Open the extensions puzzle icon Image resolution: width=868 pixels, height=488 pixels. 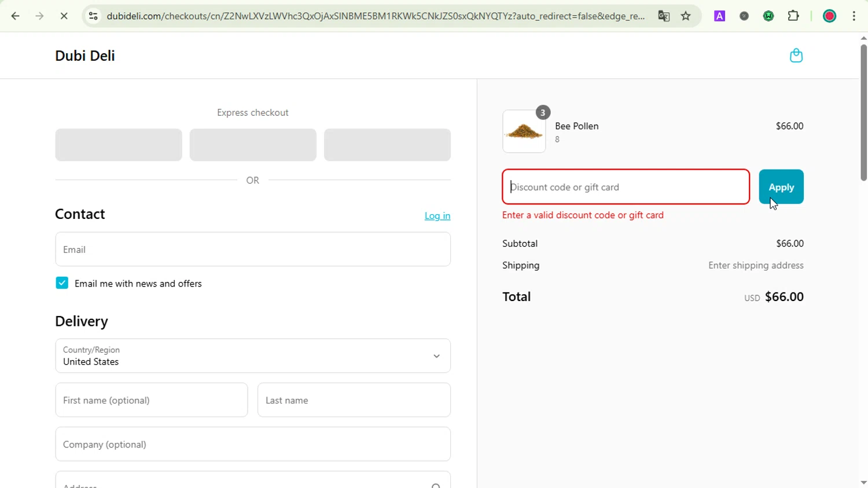pyautogui.click(x=794, y=16)
